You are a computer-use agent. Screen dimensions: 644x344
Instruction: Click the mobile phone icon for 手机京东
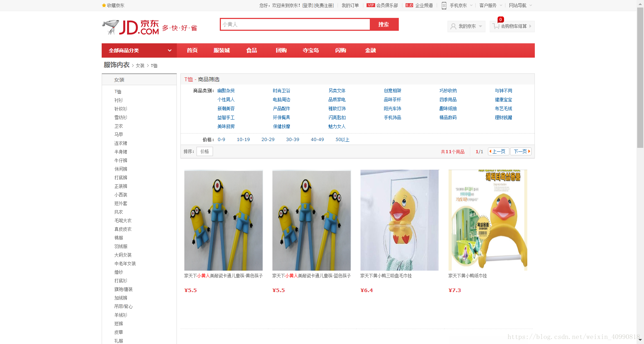pyautogui.click(x=444, y=5)
